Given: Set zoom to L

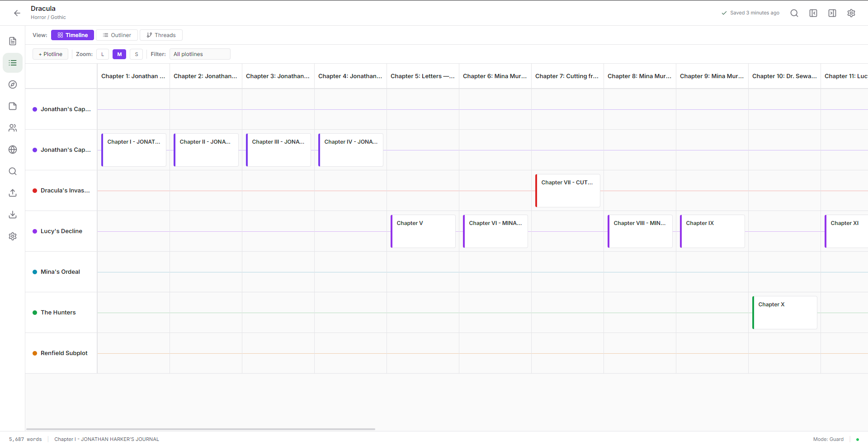Looking at the screenshot, I should click(x=103, y=54).
